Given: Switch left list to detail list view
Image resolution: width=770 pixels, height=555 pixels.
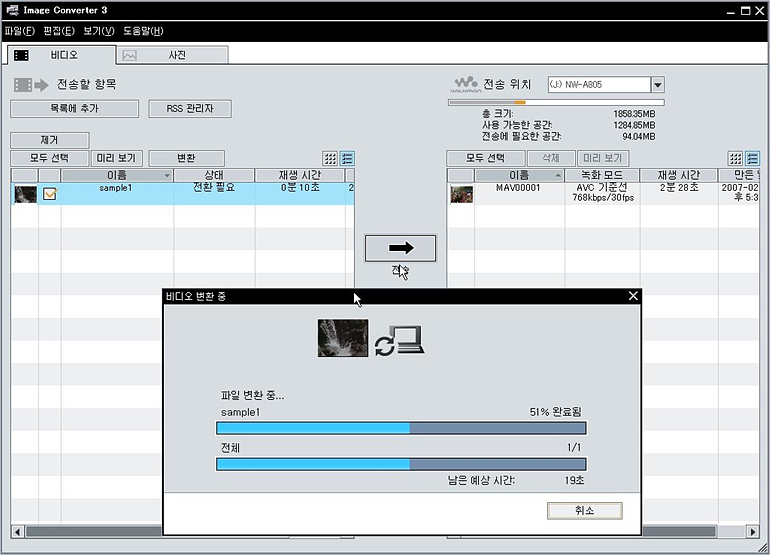Looking at the screenshot, I should [x=347, y=158].
